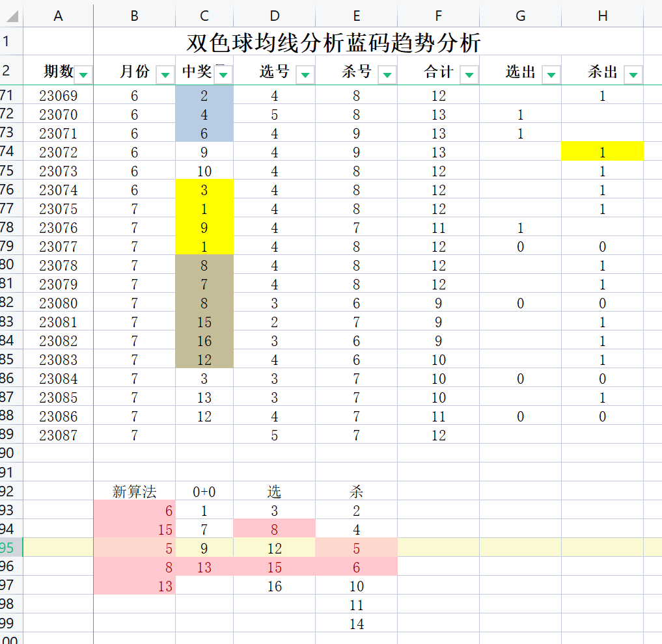The width and height of the screenshot is (662, 644).
Task: Select the yellow cell in 杀出 column
Action: click(x=603, y=152)
